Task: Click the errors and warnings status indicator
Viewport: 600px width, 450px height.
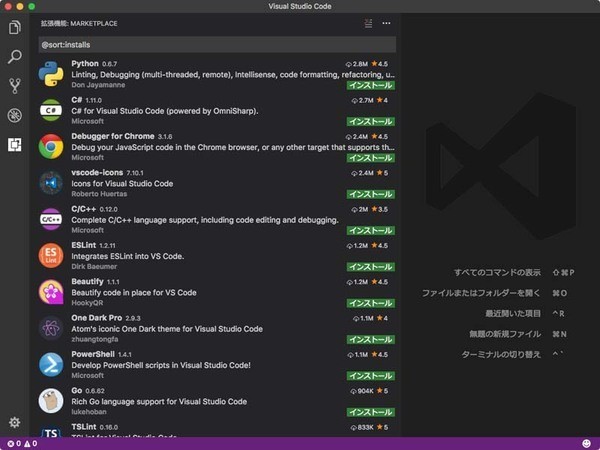Action: (x=22, y=444)
